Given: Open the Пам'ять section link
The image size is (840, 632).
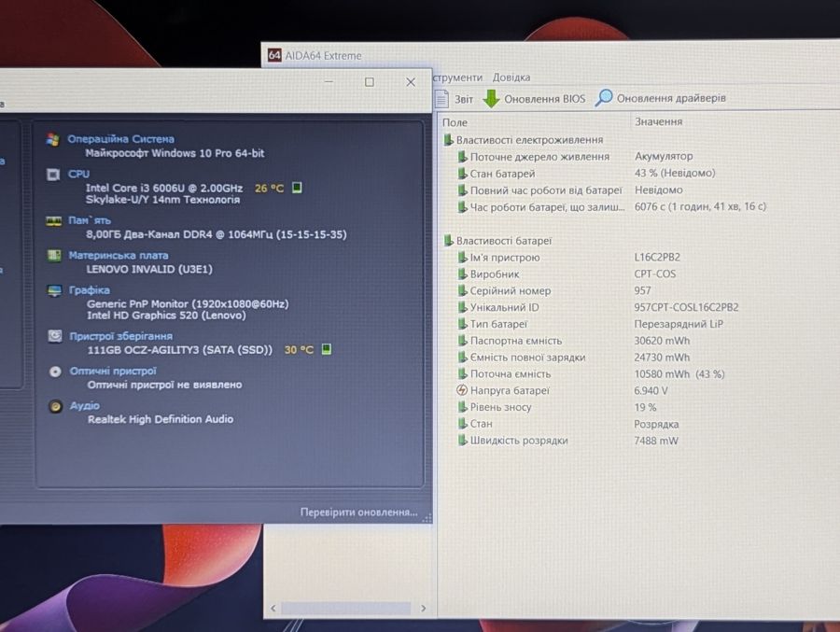Looking at the screenshot, I should (x=90, y=220).
